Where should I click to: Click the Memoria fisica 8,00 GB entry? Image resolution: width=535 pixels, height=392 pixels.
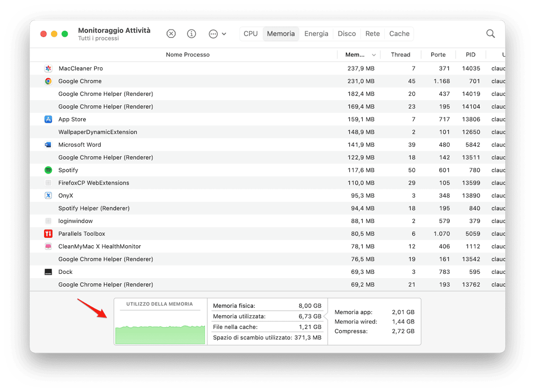click(267, 305)
